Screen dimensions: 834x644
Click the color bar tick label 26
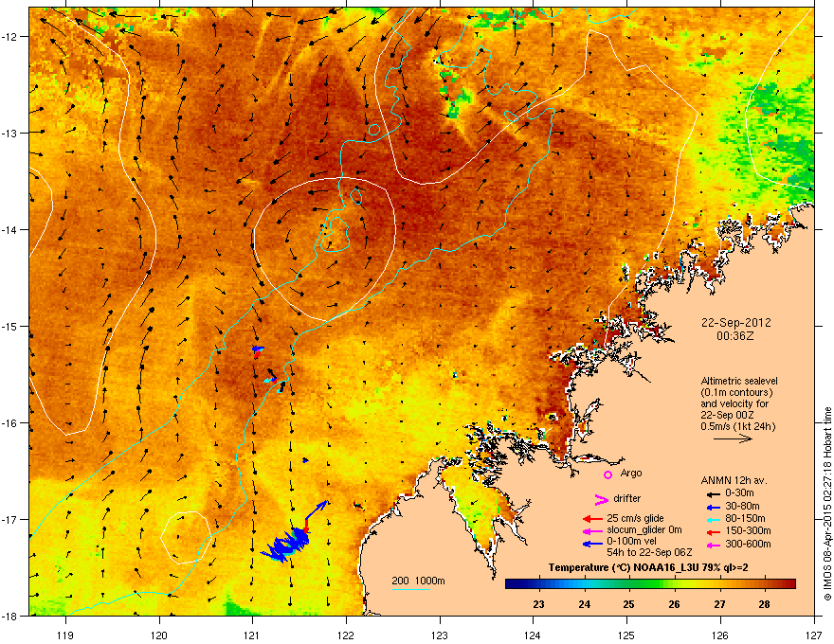tap(674, 604)
